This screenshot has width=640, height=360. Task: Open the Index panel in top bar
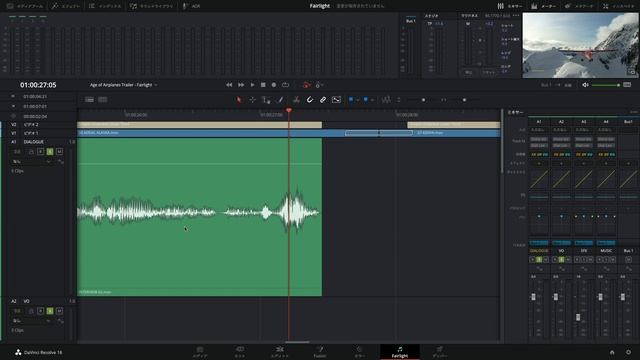click(x=105, y=6)
